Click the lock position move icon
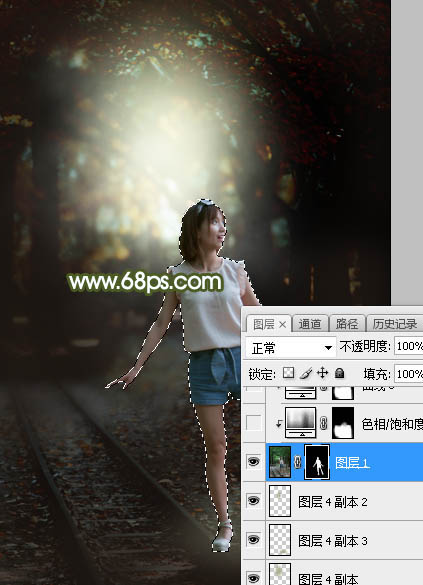 pos(322,373)
